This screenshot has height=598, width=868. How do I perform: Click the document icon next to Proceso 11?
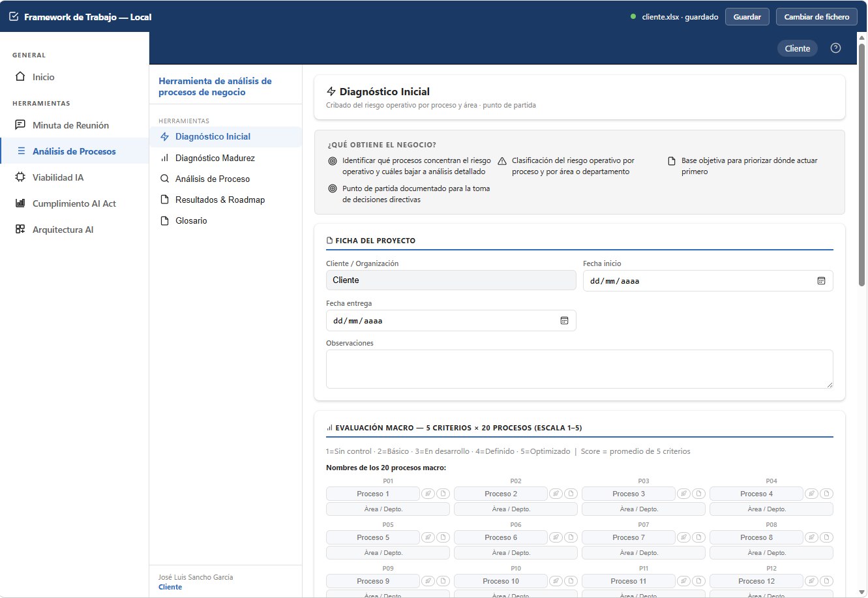(698, 581)
